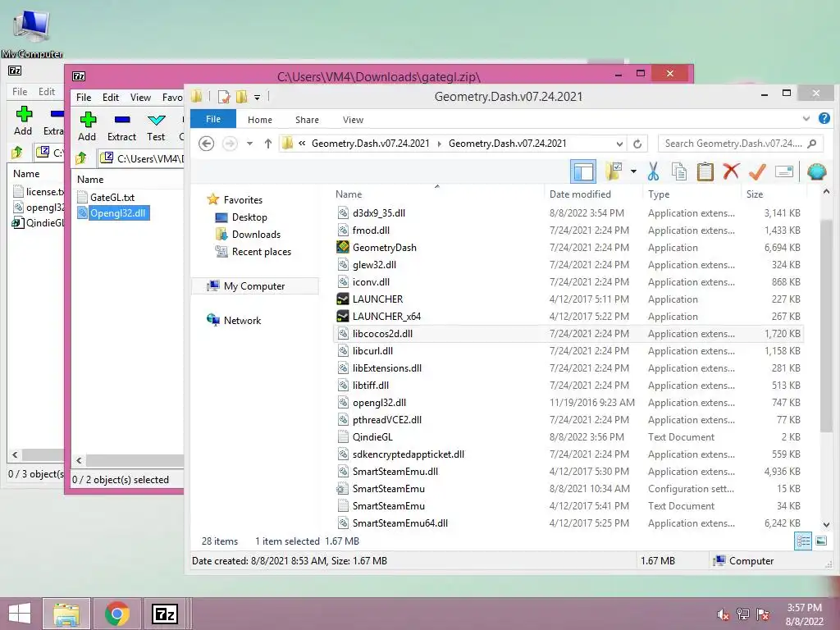Image resolution: width=840 pixels, height=630 pixels.
Task: Click the Explorer file list scroll down arrow
Action: click(826, 524)
